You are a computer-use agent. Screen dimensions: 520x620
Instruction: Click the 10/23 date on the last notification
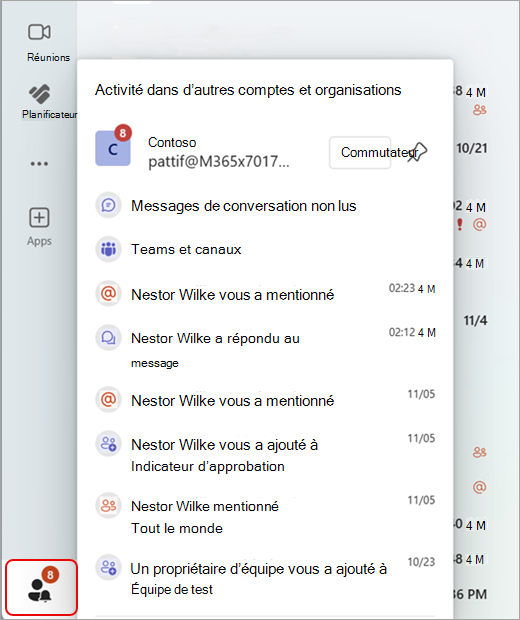pyautogui.click(x=421, y=562)
